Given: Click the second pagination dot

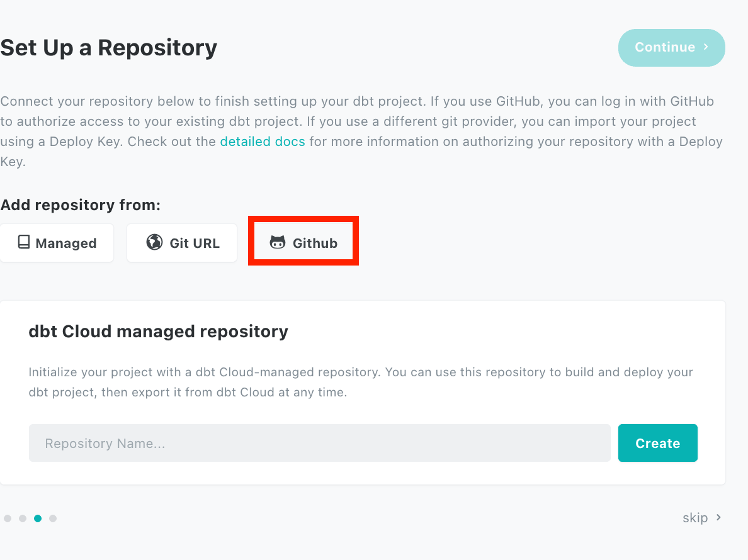Looking at the screenshot, I should (23, 518).
